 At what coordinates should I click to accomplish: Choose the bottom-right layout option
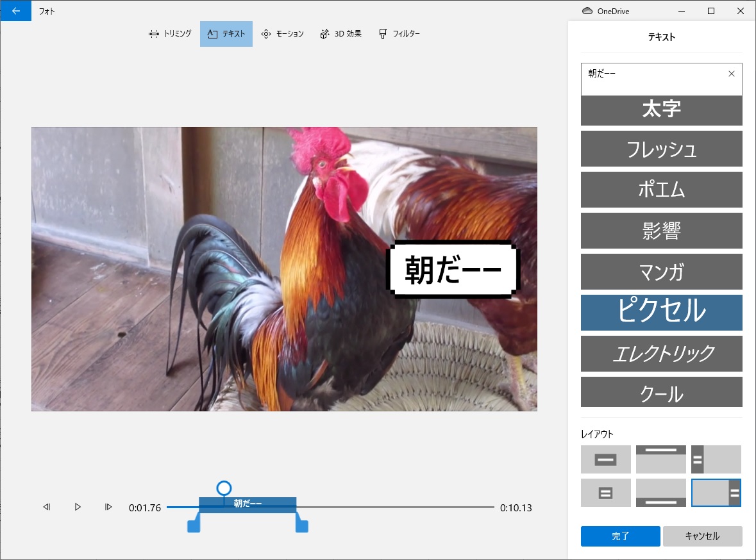tap(716, 493)
